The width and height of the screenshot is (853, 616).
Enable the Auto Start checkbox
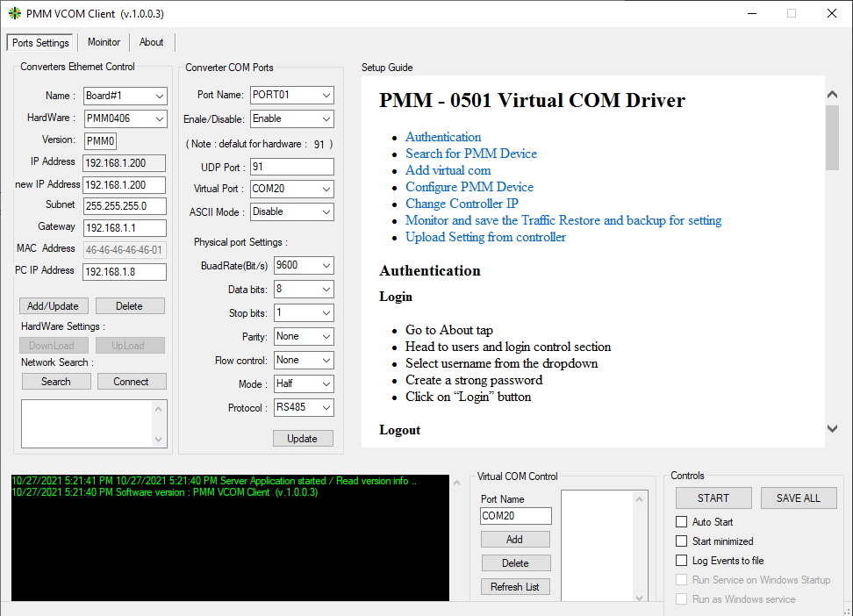point(681,522)
